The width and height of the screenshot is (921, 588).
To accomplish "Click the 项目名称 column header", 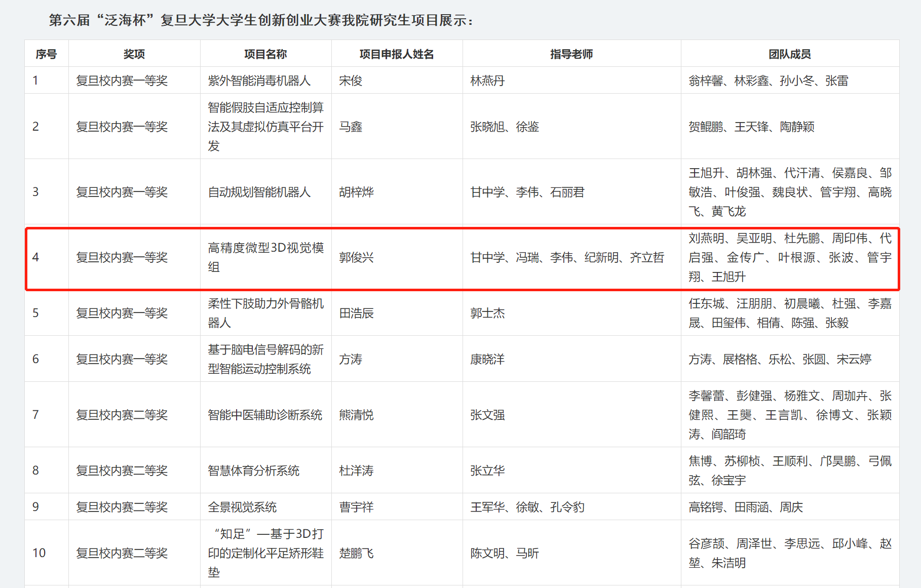I will click(x=265, y=54).
